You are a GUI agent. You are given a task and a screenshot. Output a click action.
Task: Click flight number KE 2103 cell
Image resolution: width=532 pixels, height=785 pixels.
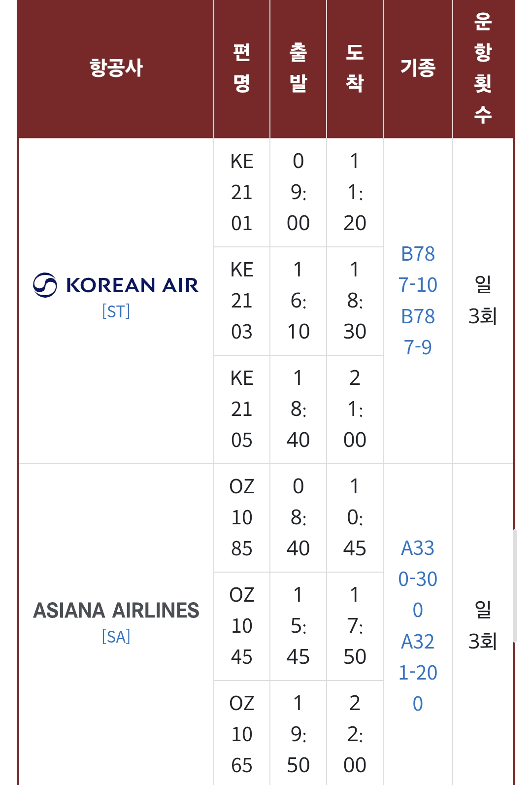(241, 301)
